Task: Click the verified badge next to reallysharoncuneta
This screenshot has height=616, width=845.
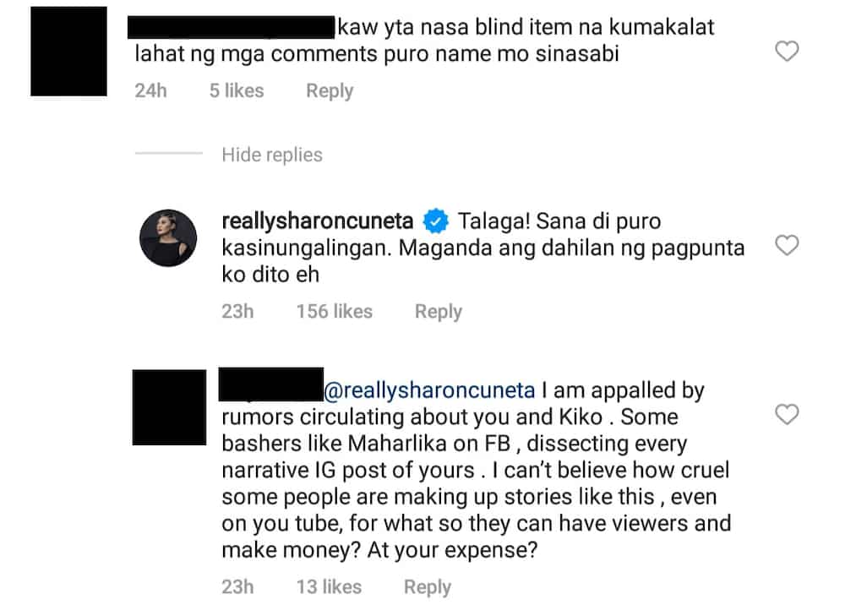Action: (x=435, y=221)
